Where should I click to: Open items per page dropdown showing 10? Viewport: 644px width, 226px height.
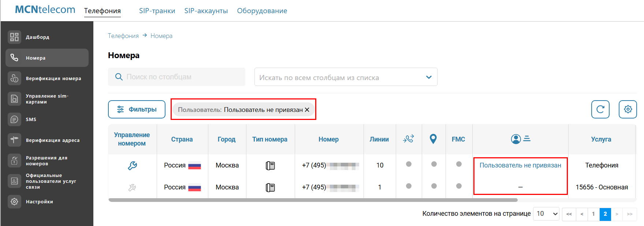coord(546,214)
